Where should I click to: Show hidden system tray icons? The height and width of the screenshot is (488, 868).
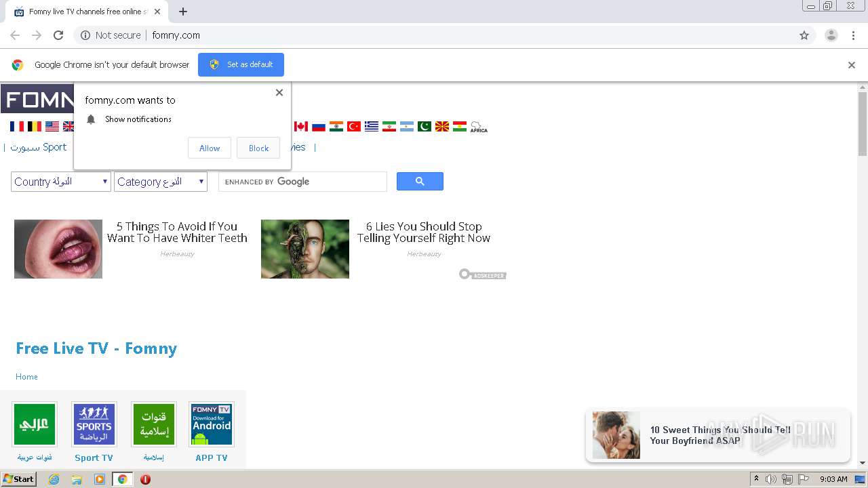[756, 479]
